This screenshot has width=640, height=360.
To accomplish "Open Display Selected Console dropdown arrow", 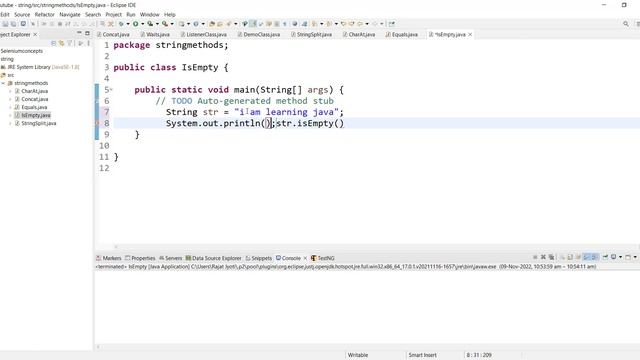I will click(620, 257).
